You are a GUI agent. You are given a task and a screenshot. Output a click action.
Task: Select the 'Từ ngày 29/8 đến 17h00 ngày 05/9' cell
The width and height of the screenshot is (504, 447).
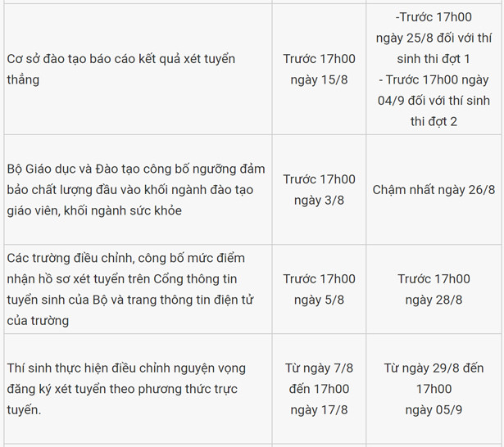[434, 389]
